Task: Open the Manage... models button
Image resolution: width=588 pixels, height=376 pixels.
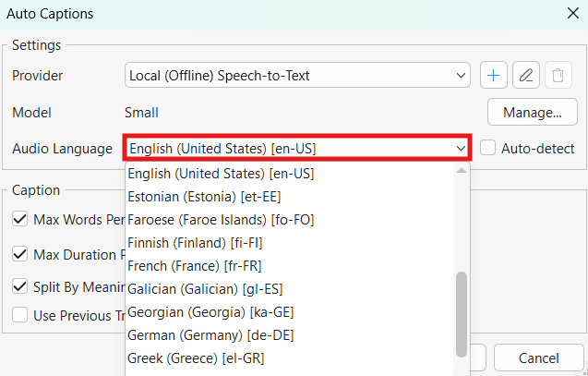Action: coord(533,112)
